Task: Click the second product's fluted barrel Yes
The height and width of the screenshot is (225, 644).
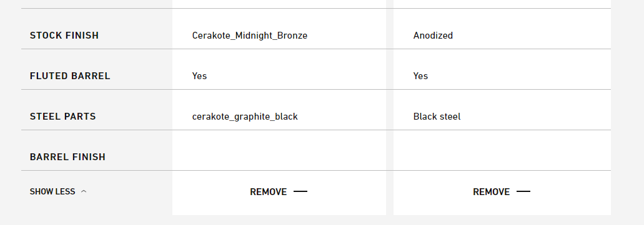Action: click(x=420, y=76)
